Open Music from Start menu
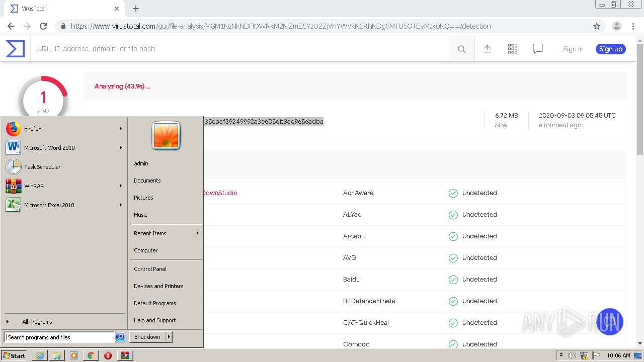Screen dimensions: 644x362 [x=140, y=215]
